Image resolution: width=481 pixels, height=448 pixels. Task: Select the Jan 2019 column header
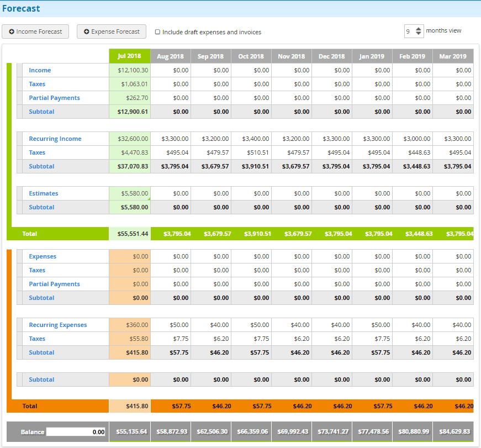(x=372, y=56)
